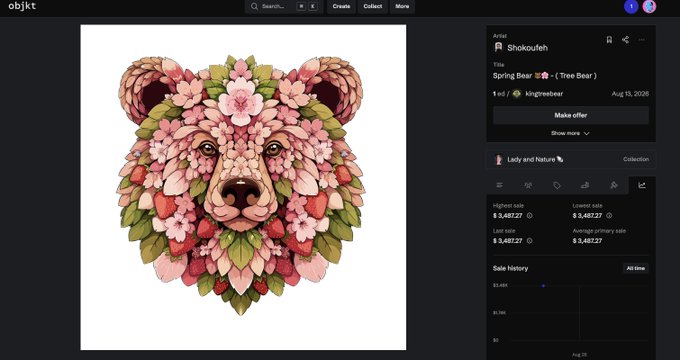Switch to the listings price-tag tab

(x=557, y=185)
